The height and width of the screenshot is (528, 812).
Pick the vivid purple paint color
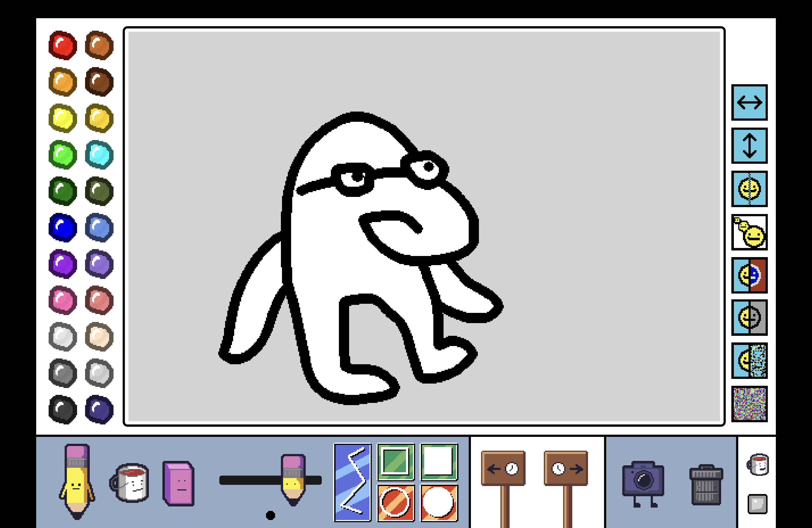coord(63,264)
